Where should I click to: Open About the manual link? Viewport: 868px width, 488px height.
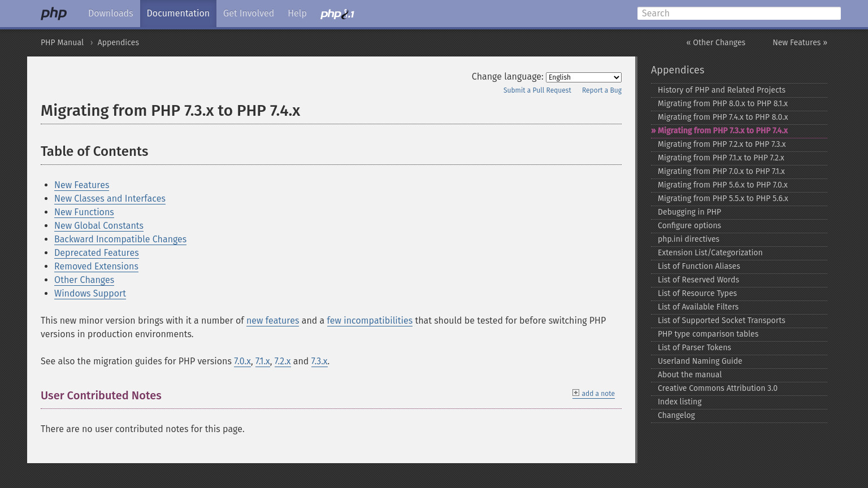coord(739,375)
